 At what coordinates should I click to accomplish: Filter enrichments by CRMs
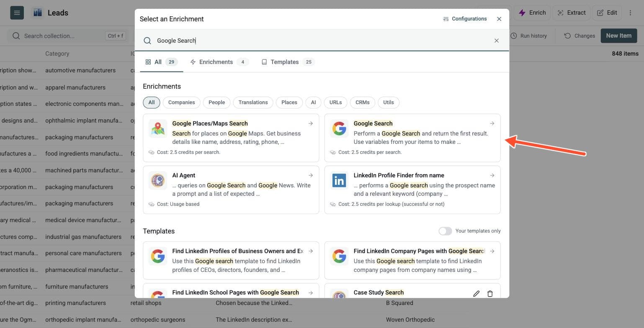click(x=363, y=102)
